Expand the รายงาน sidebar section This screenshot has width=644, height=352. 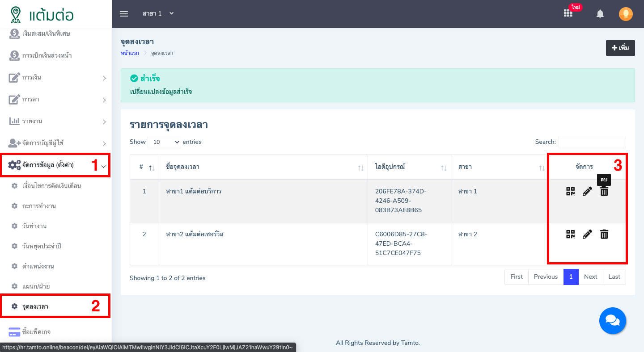pos(55,122)
